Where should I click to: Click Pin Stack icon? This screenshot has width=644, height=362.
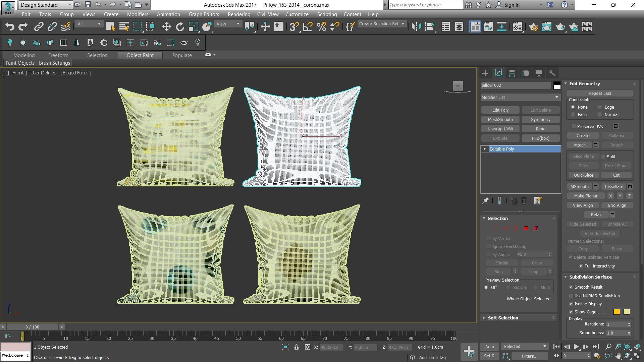point(485,200)
